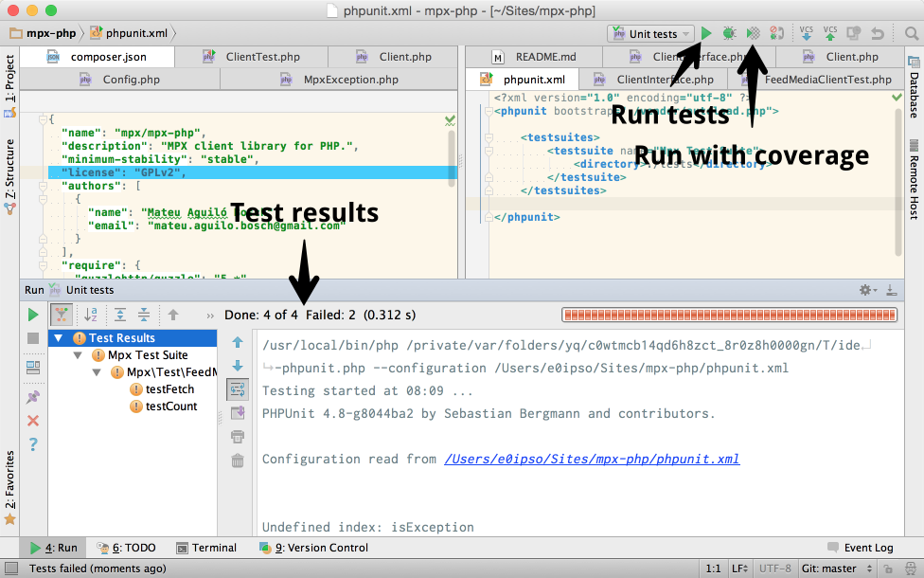Collapse the Test Results root node
Viewport: 924px width, 578px height.
[x=60, y=338]
